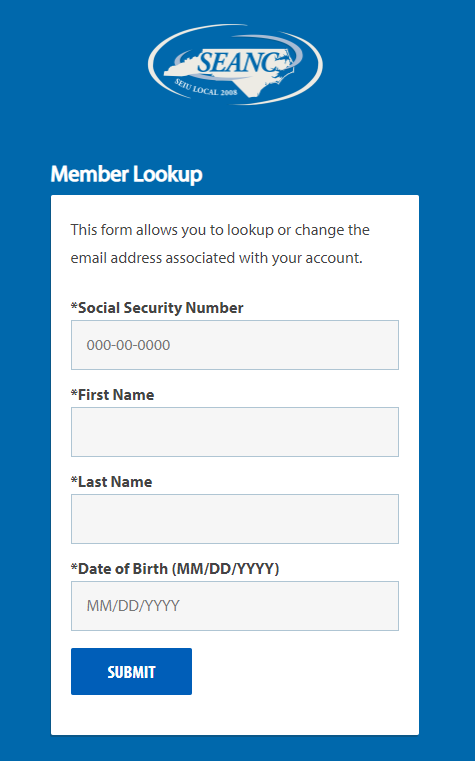Focus the Date of Birth field
This screenshot has width=475, height=761.
click(x=235, y=606)
